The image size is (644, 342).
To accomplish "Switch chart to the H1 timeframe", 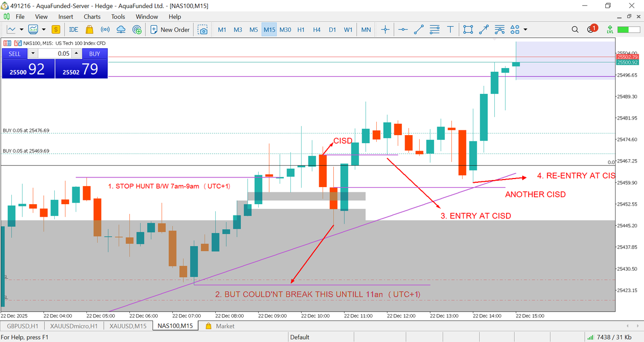I will (301, 29).
